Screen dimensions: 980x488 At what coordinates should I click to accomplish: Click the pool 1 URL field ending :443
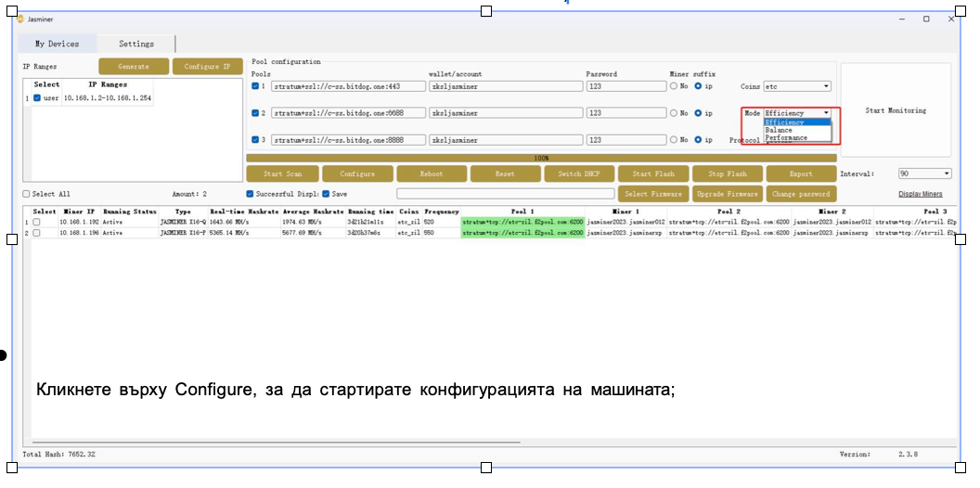point(348,86)
